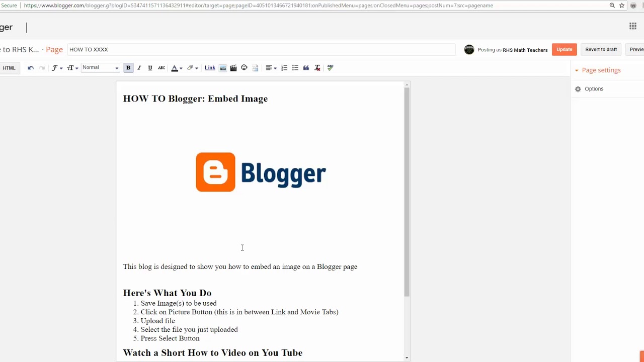Click 'Watch a Short How to Video' heading
The image size is (644, 362).
pos(213,353)
